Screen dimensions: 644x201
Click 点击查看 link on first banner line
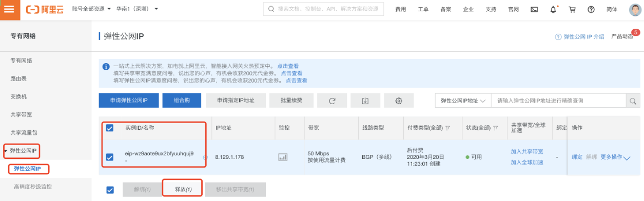point(288,66)
